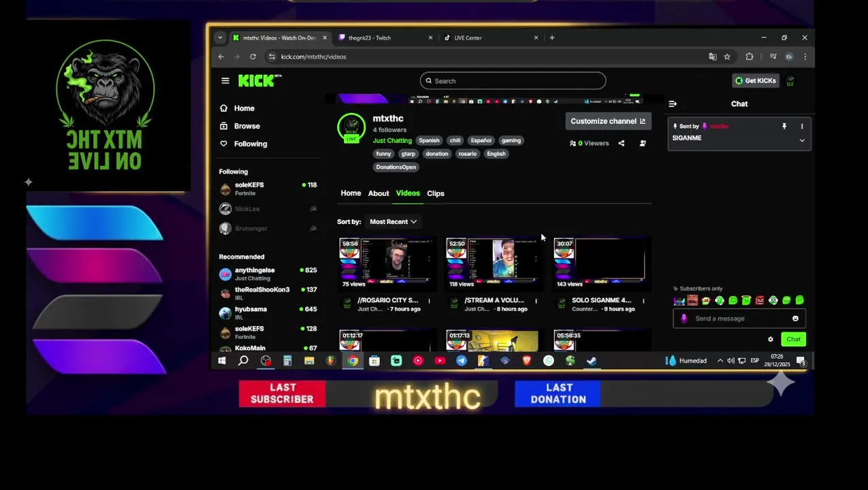Switch to the channel Home tab
The height and width of the screenshot is (490, 868).
point(351,193)
